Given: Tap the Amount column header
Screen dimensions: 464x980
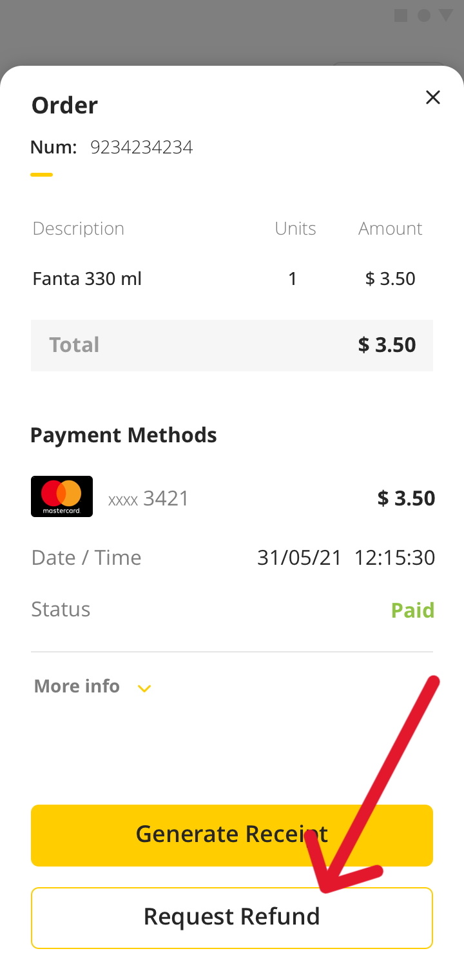Looking at the screenshot, I should (391, 228).
